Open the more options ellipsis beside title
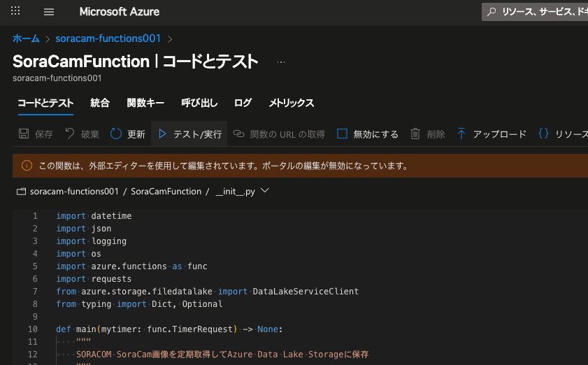Viewport: 588px width, 365px height. (x=281, y=62)
